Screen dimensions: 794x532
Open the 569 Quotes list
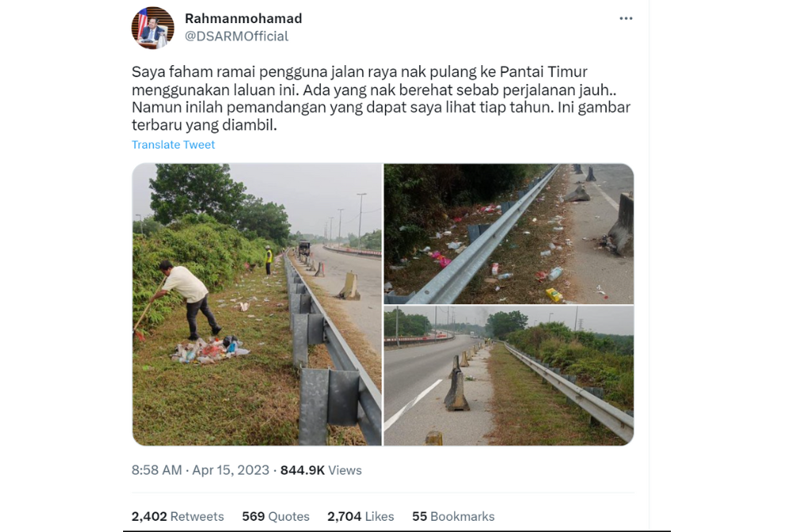(x=275, y=516)
